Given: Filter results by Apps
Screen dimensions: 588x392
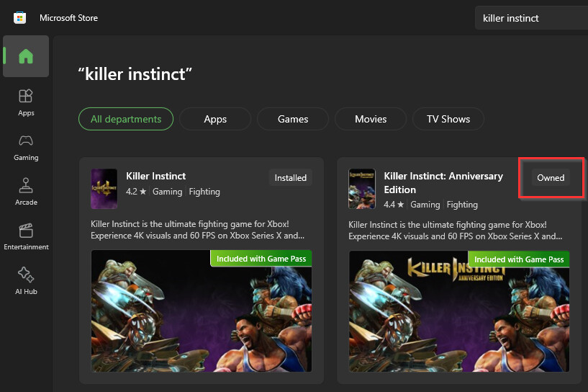Looking at the screenshot, I should [x=215, y=119].
